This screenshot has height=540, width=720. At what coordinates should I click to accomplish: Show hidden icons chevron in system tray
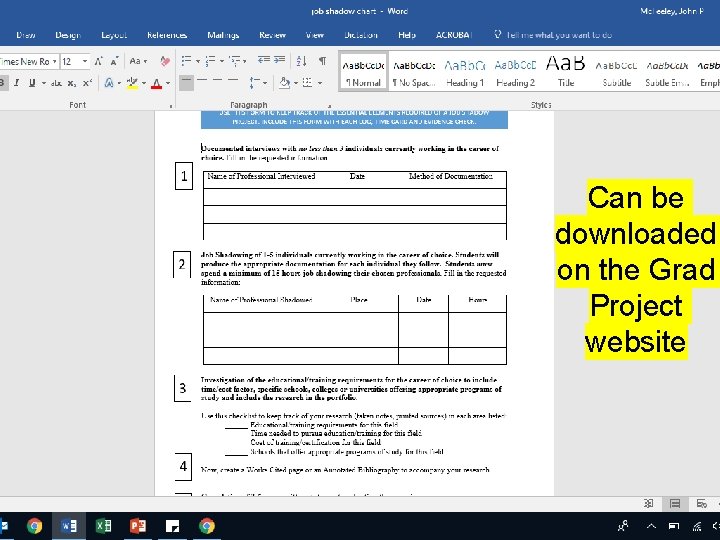coord(651,526)
